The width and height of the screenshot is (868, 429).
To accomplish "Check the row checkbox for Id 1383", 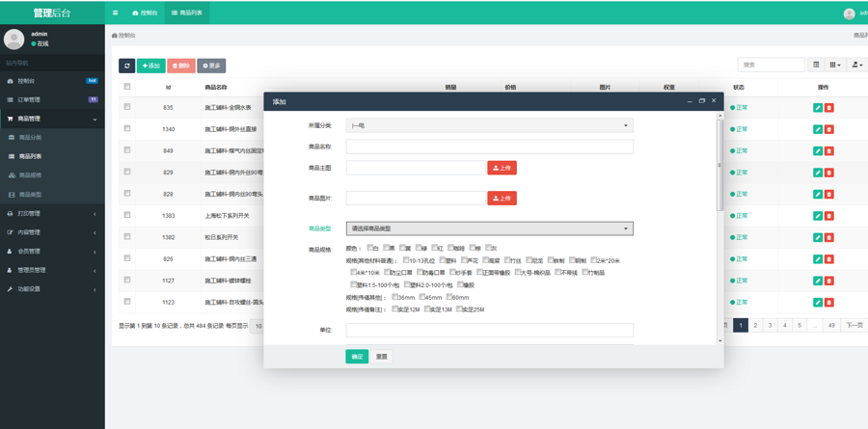I will (x=127, y=215).
